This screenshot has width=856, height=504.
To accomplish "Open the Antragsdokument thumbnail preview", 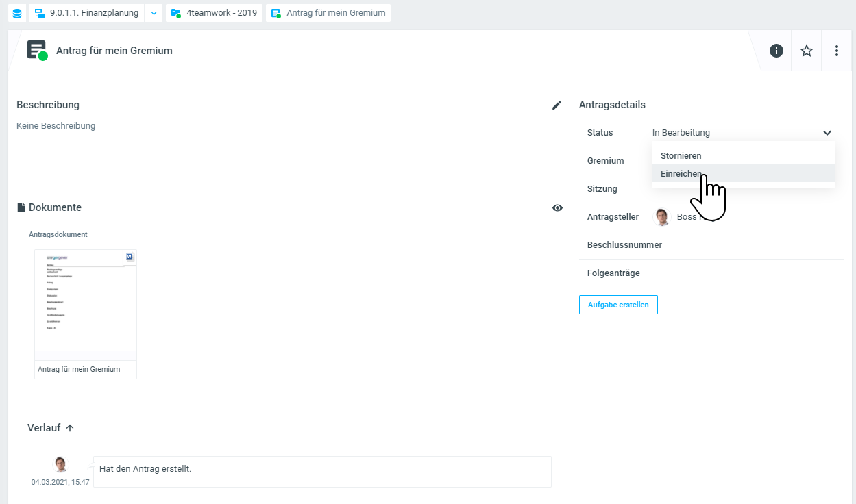I will (x=85, y=305).
